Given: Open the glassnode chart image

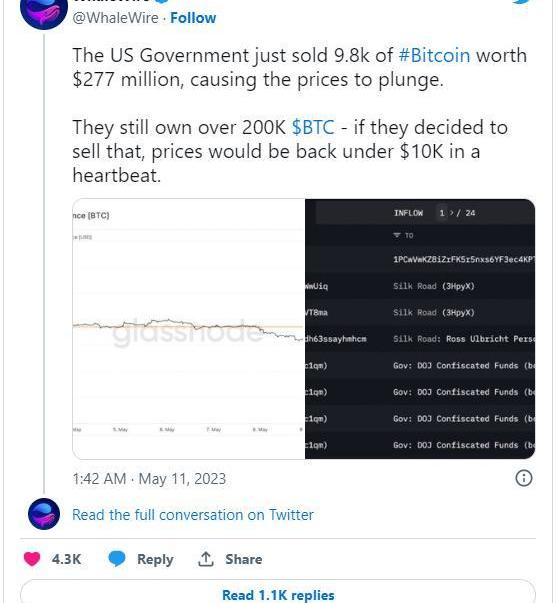Looking at the screenshot, I should pyautogui.click(x=188, y=329).
